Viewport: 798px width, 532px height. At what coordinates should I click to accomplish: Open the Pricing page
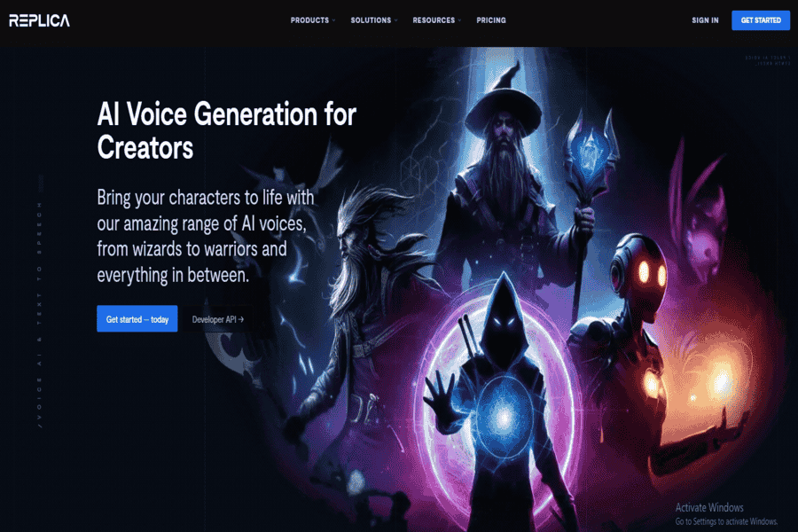491,20
